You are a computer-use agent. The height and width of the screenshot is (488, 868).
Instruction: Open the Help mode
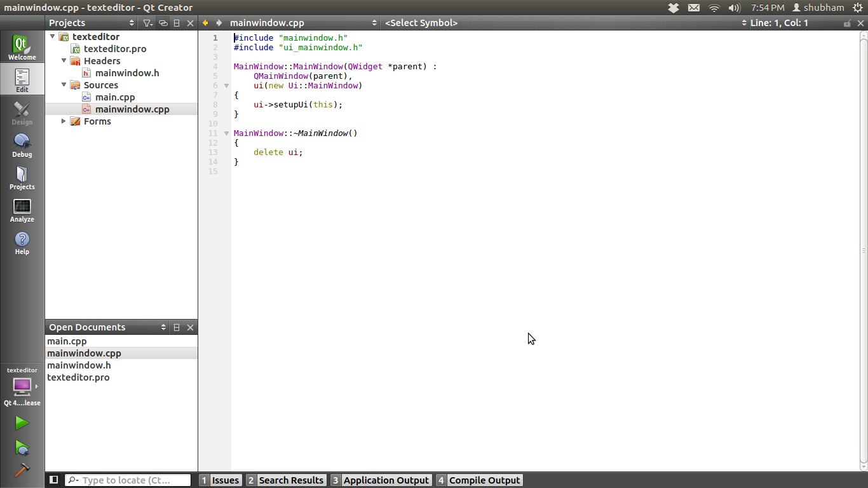coord(22,242)
